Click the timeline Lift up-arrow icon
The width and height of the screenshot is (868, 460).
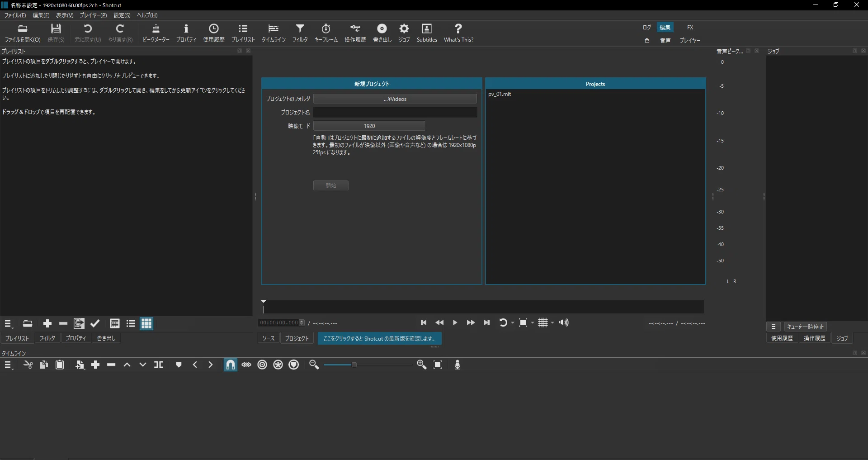click(x=127, y=365)
